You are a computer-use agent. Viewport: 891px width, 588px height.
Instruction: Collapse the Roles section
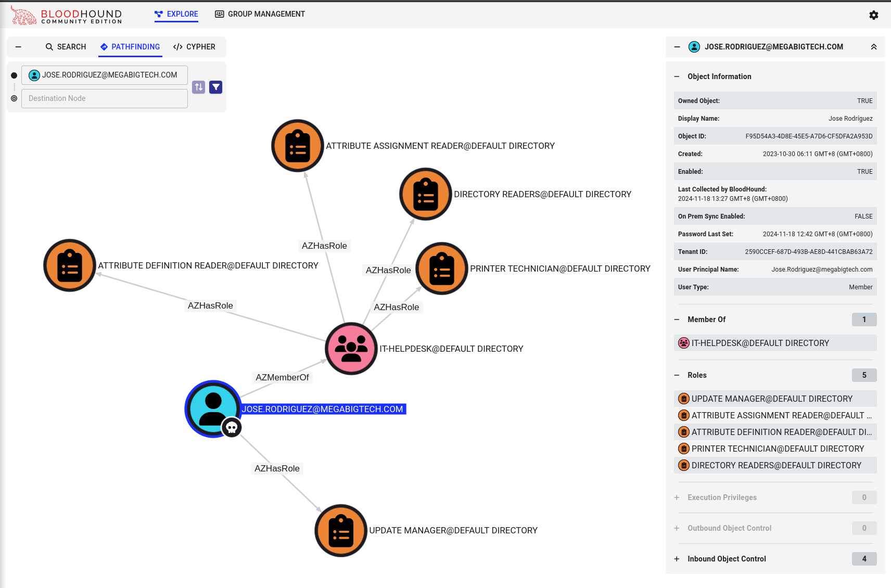coord(677,375)
